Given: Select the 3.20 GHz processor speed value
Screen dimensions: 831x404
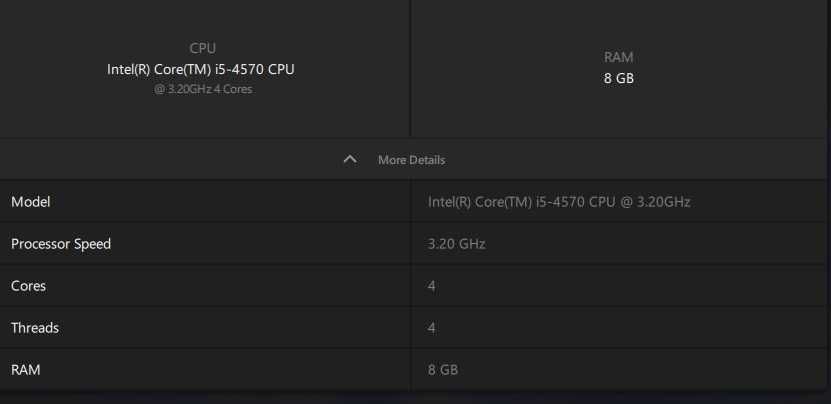Looking at the screenshot, I should point(457,244).
